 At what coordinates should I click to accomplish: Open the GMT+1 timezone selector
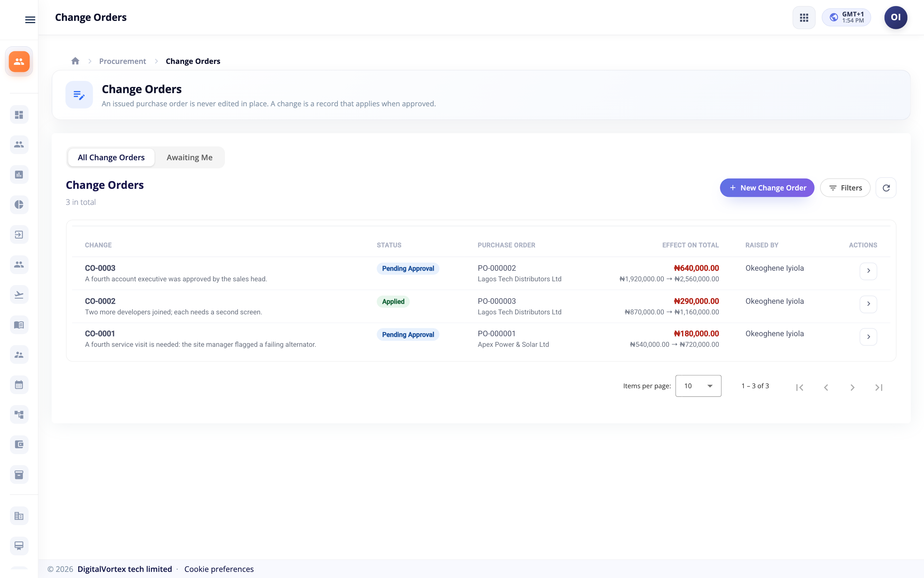click(x=846, y=18)
